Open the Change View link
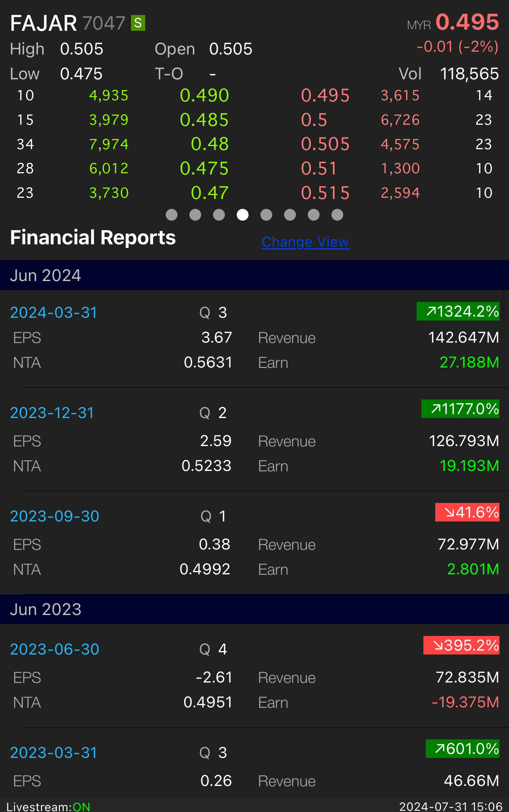The height and width of the screenshot is (812, 509). pos(306,242)
